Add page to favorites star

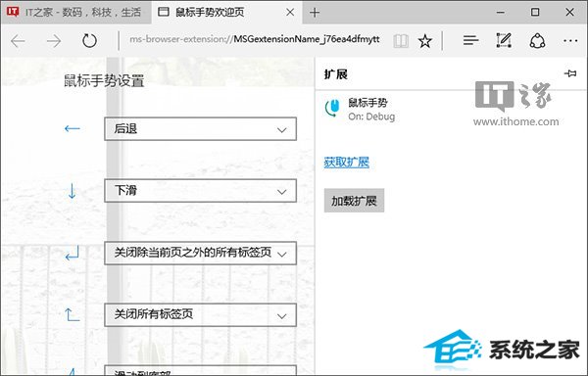point(425,41)
